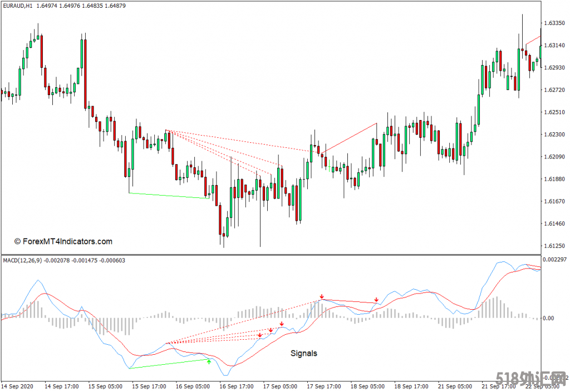
Task: Click the 1.61250 price axis label
Action: coord(554,246)
